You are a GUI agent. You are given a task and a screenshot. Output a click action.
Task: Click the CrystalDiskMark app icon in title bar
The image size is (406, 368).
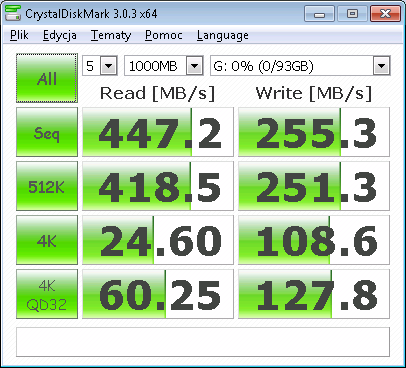pyautogui.click(x=13, y=13)
